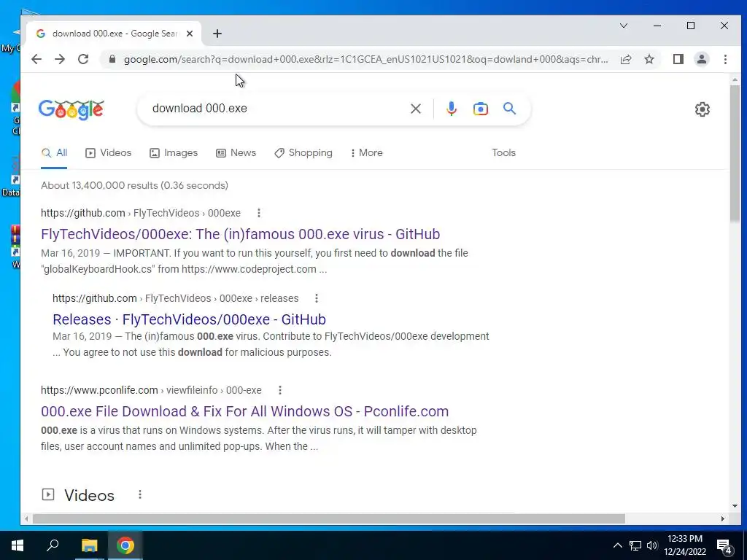Image resolution: width=747 pixels, height=560 pixels.
Task: Open search Tools
Action: coord(503,153)
